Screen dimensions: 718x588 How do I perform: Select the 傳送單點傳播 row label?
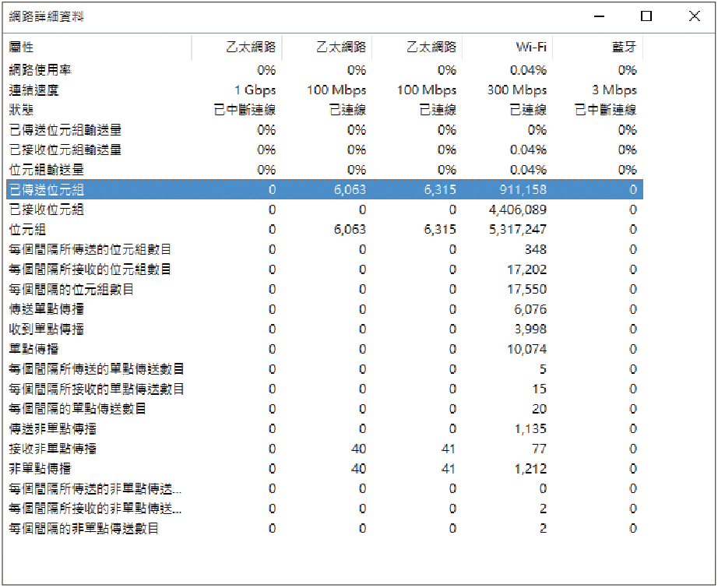46,309
